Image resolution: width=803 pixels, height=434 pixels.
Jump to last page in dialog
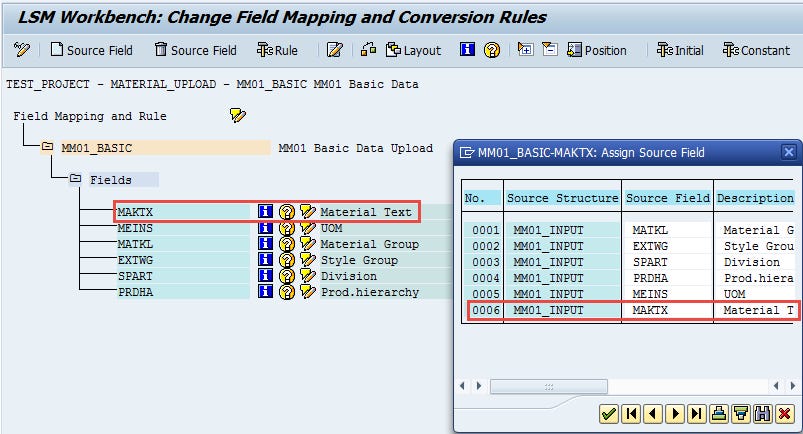pyautogui.click(x=697, y=413)
